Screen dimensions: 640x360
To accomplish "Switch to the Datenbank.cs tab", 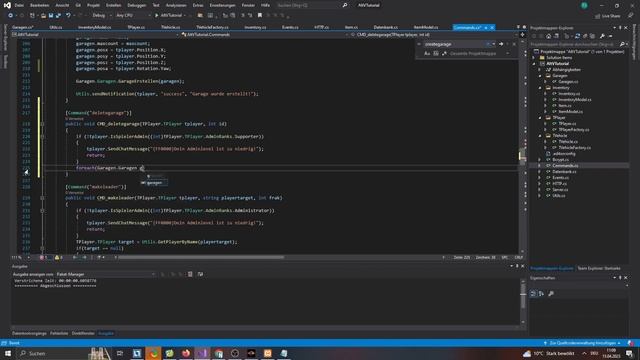I will [386, 27].
